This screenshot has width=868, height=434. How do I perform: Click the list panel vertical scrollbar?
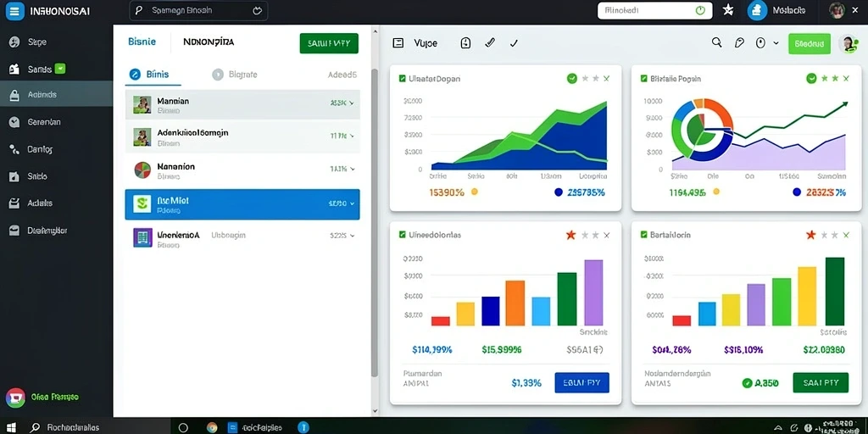[375, 221]
